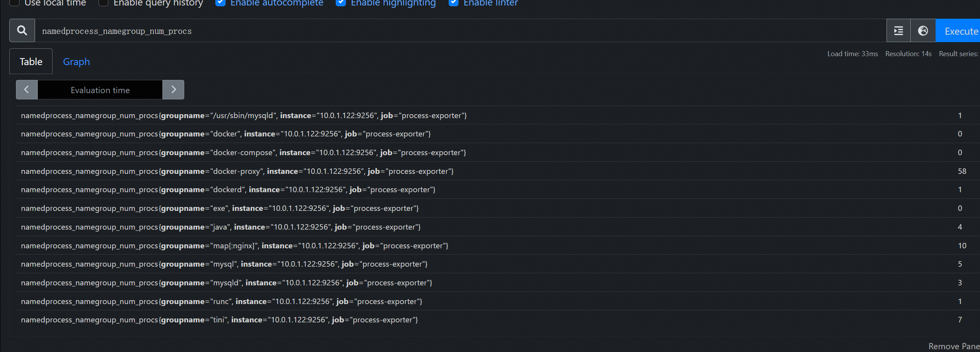Disable the Enable highlighting checkbox
This screenshot has width=980, height=352.
[x=340, y=2]
